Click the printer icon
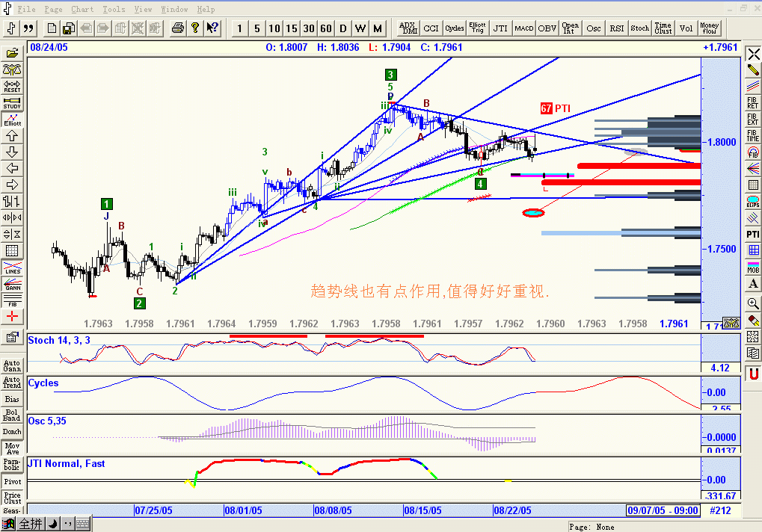 point(178,28)
